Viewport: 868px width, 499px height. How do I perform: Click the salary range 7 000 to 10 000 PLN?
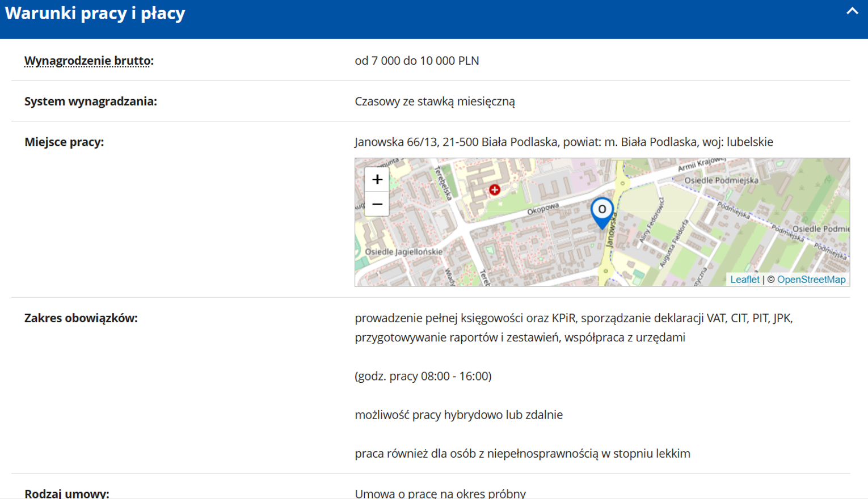point(416,61)
